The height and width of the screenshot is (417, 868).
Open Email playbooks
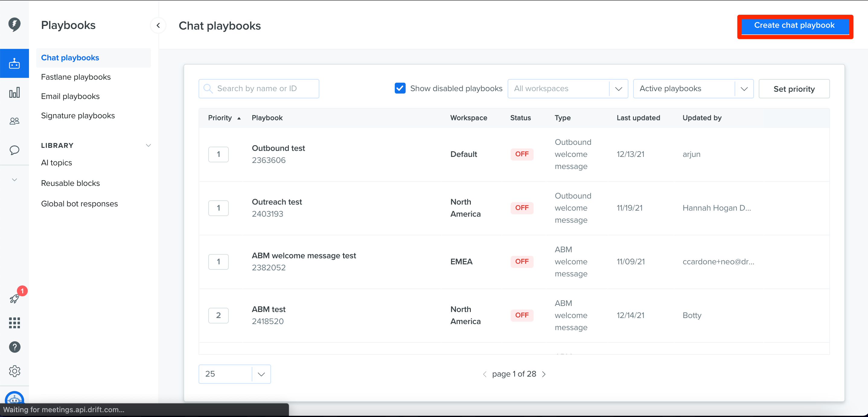tap(70, 96)
